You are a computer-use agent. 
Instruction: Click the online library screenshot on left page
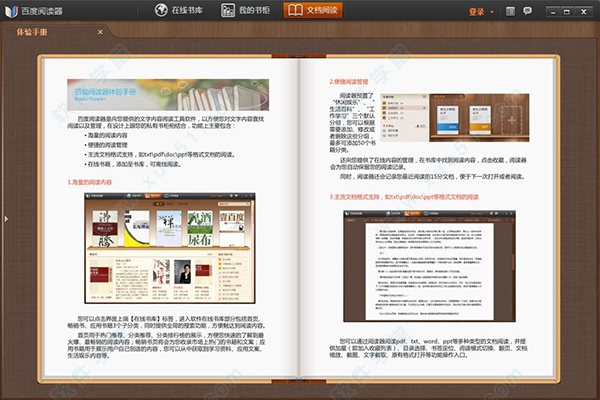coord(170,248)
